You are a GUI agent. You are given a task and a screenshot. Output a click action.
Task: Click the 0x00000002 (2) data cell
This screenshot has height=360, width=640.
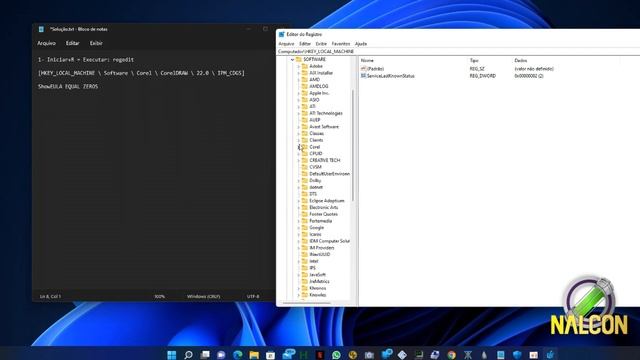pyautogui.click(x=529, y=76)
